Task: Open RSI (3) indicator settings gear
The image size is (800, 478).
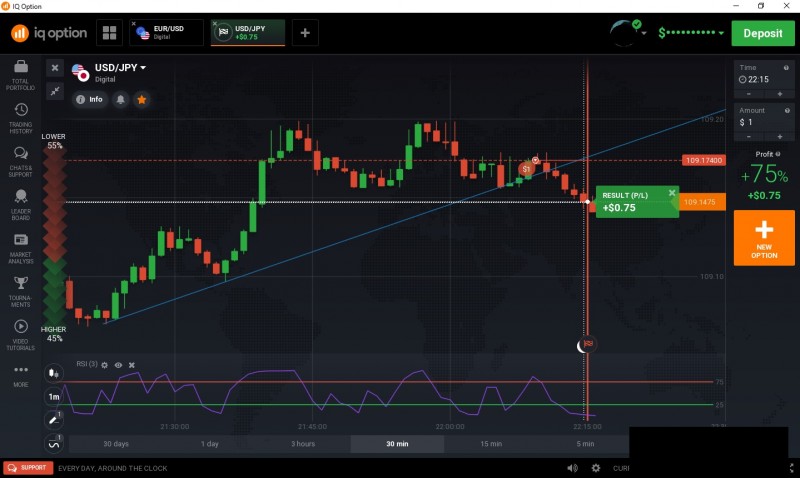Action: 105,365
